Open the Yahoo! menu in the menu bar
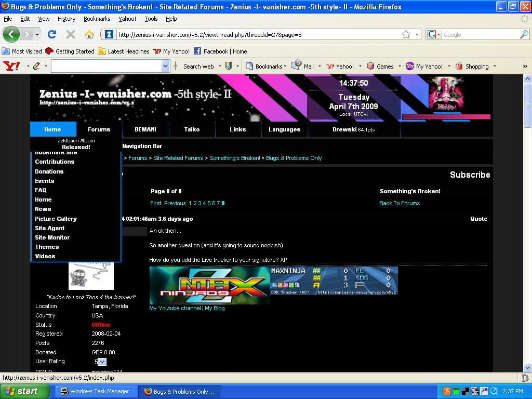The width and height of the screenshot is (532, 399). click(x=127, y=19)
